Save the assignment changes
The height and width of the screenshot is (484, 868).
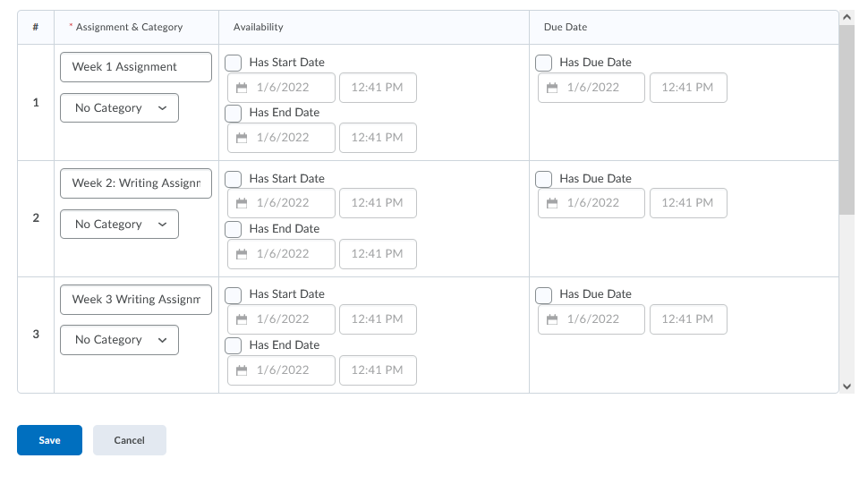49,440
